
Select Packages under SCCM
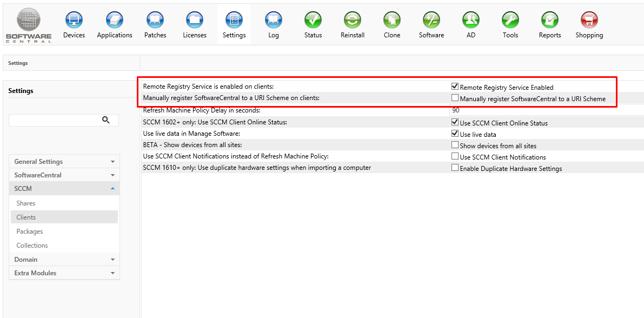point(30,231)
